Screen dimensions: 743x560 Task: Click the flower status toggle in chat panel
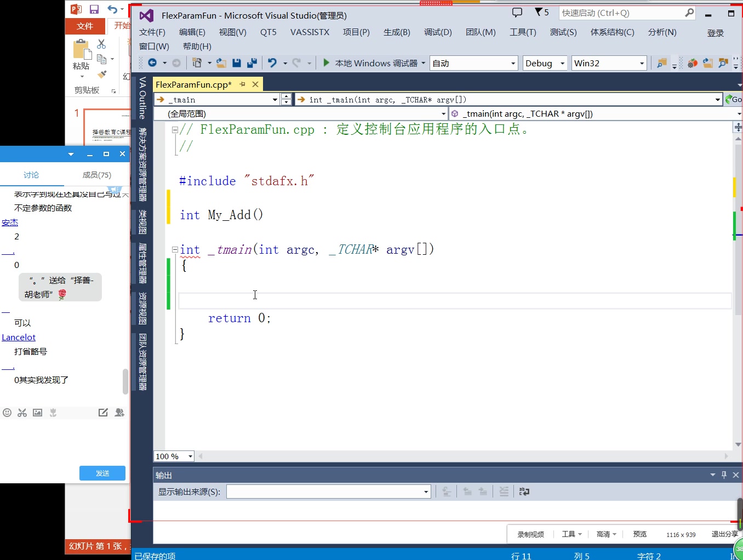click(52, 413)
